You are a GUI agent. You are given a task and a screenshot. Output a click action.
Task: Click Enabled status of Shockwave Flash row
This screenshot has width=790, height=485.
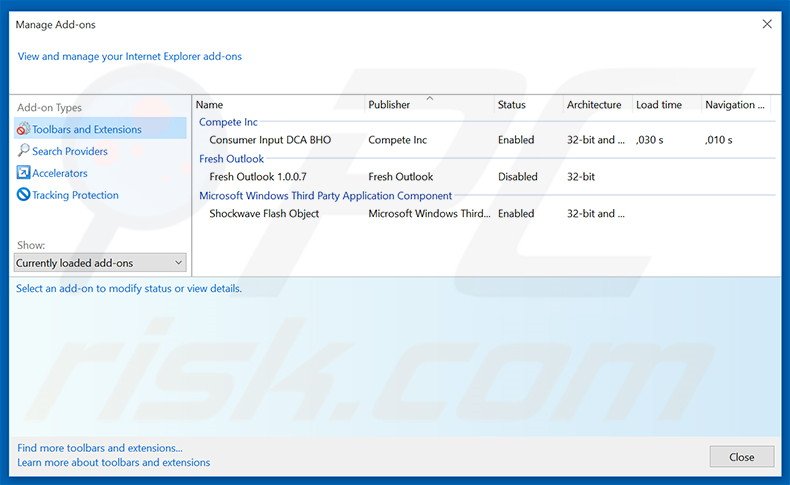click(x=516, y=214)
